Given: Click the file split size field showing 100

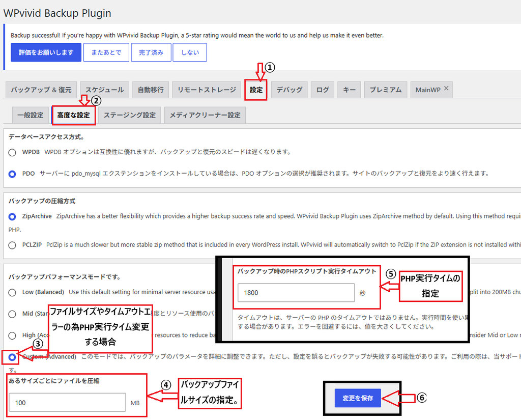Looking at the screenshot, I should pos(68,402).
